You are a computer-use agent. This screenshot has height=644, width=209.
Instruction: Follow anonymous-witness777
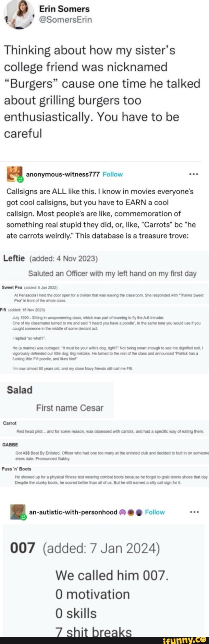[x=113, y=174]
